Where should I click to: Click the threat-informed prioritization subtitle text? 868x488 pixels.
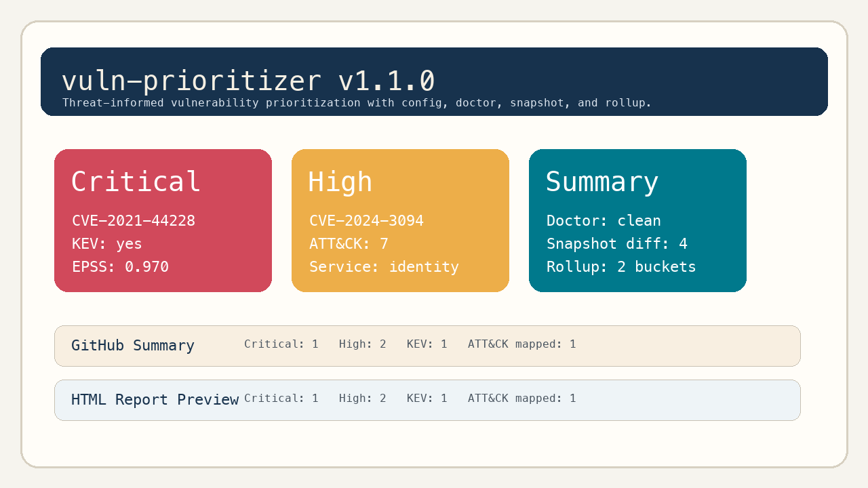point(357,103)
